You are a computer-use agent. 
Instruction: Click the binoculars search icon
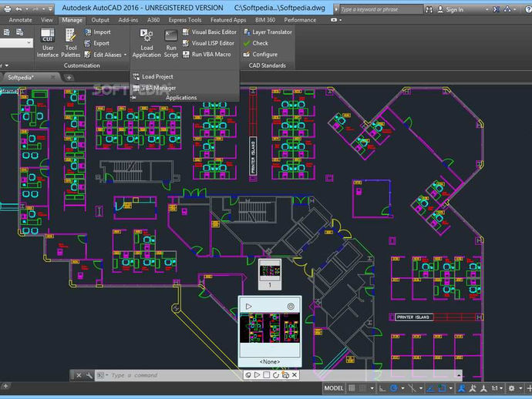[x=429, y=9]
